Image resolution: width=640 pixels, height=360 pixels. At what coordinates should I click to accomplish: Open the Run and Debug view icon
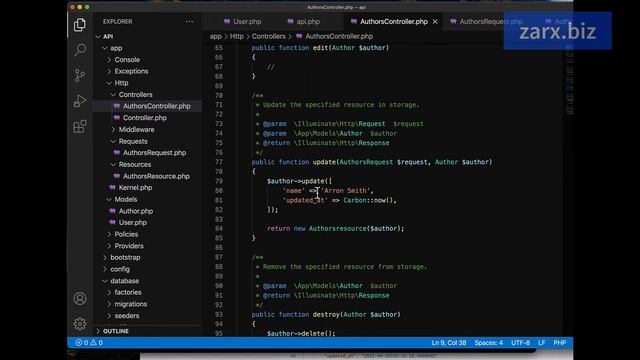point(80,101)
